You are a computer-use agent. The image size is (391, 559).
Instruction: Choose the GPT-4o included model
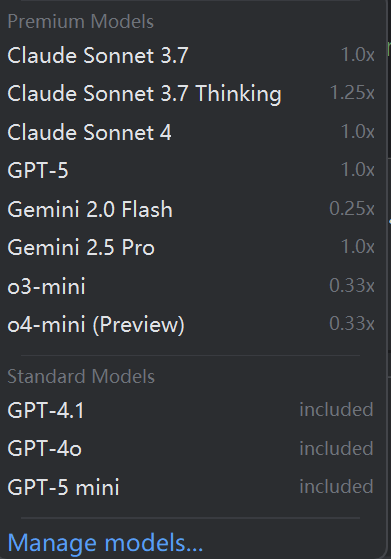coord(192,448)
